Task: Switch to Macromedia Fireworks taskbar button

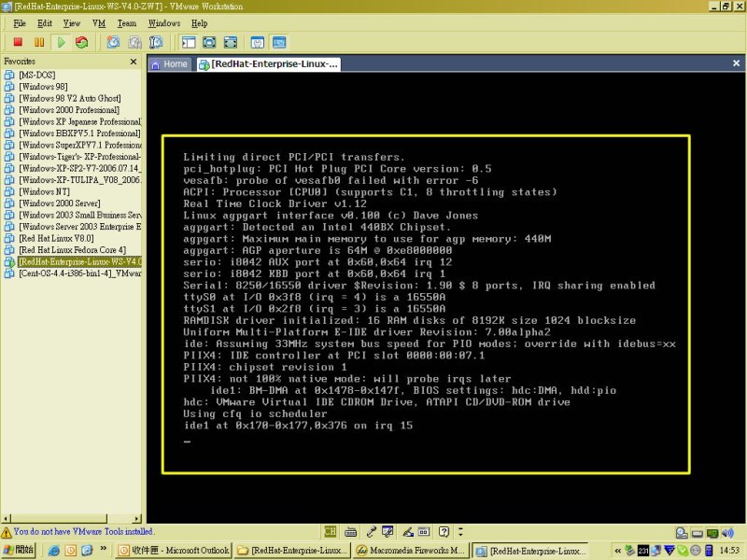Action: 410,551
